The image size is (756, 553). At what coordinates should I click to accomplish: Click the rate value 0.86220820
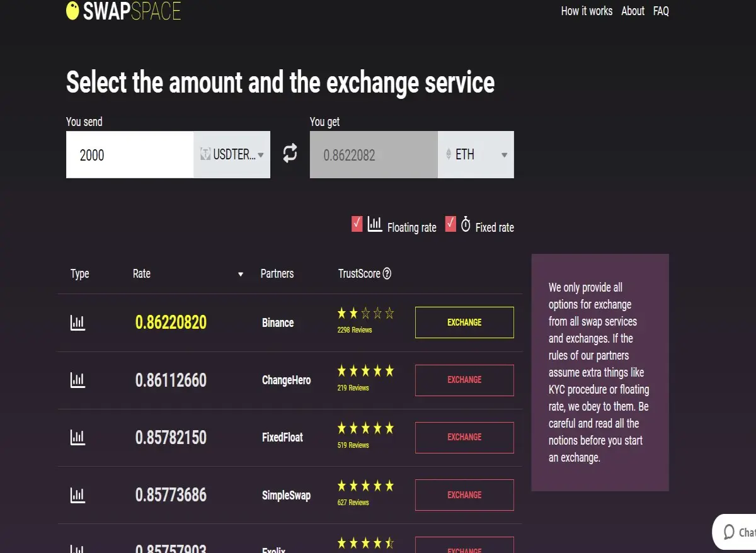pyautogui.click(x=171, y=322)
